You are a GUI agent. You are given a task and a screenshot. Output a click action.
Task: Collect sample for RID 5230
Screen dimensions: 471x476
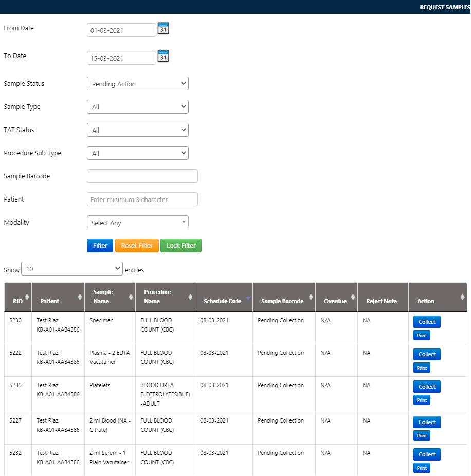[427, 322]
